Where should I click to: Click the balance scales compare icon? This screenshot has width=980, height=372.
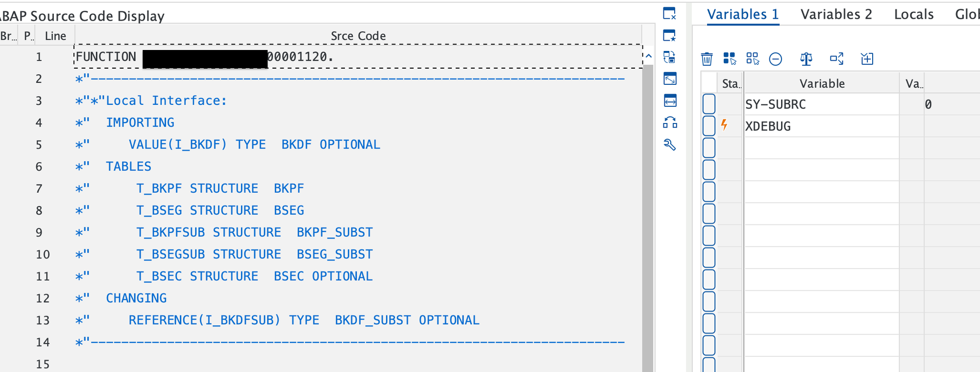806,59
